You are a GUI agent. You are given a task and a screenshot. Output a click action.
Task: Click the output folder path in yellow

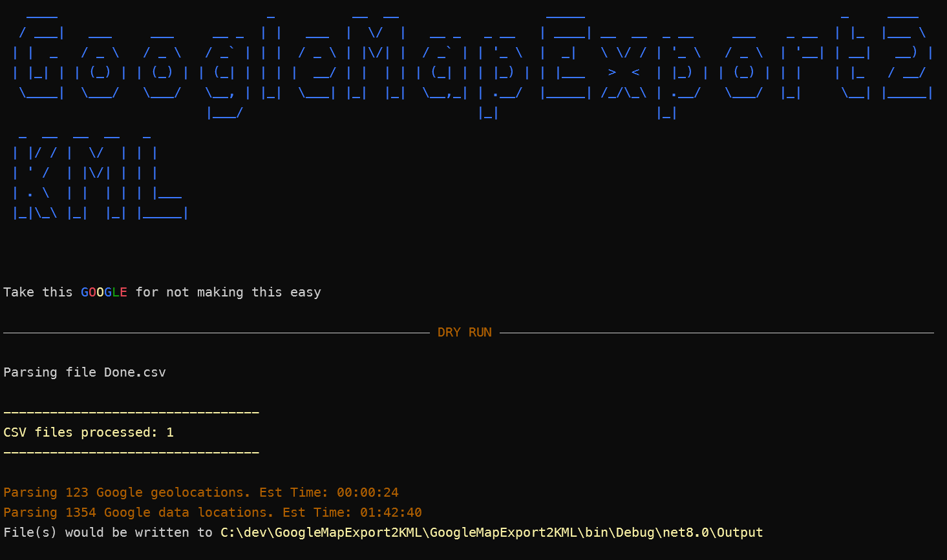[x=491, y=532]
